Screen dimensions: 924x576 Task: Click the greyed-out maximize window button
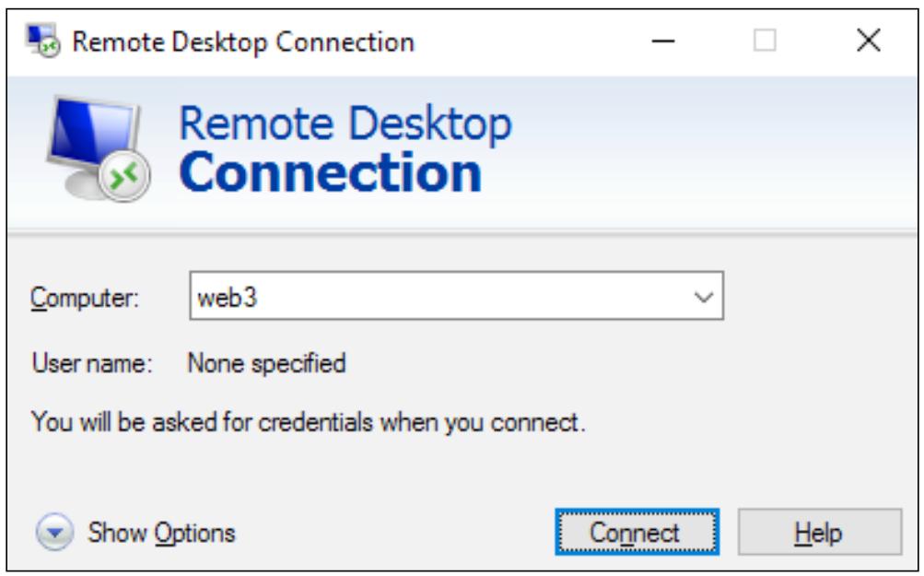[x=765, y=41]
